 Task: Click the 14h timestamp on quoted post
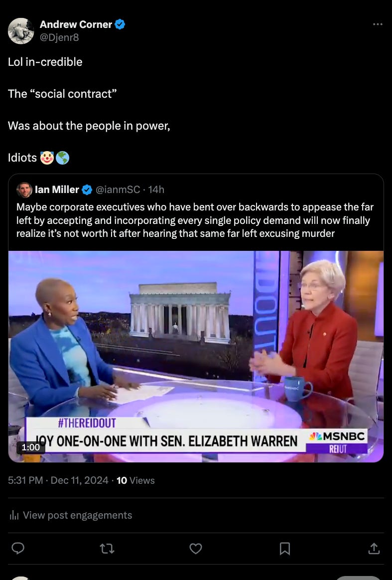(x=156, y=190)
